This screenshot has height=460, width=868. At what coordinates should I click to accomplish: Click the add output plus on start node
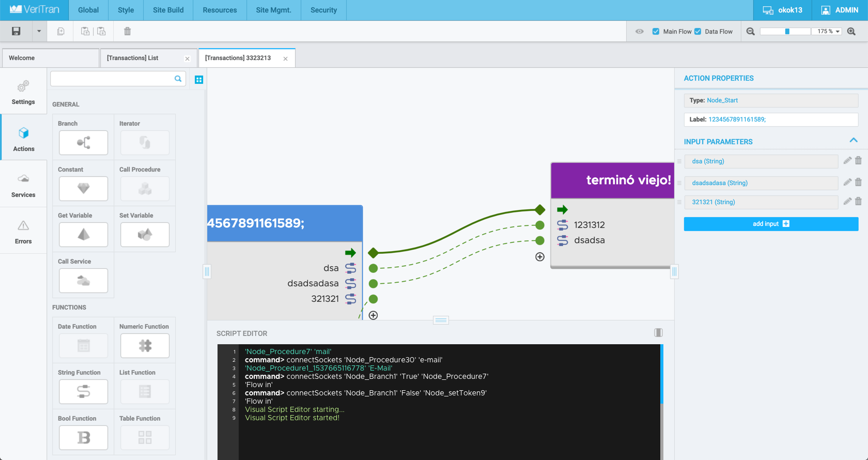(373, 315)
